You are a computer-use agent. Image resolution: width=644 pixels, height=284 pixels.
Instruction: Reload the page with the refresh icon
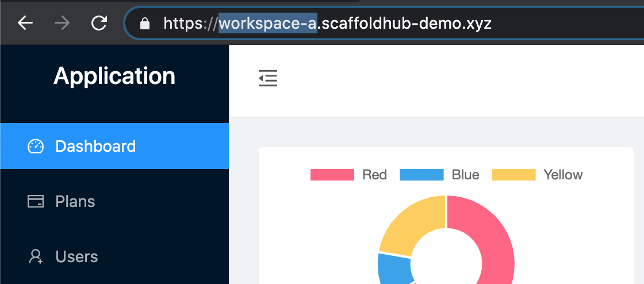coord(99,23)
